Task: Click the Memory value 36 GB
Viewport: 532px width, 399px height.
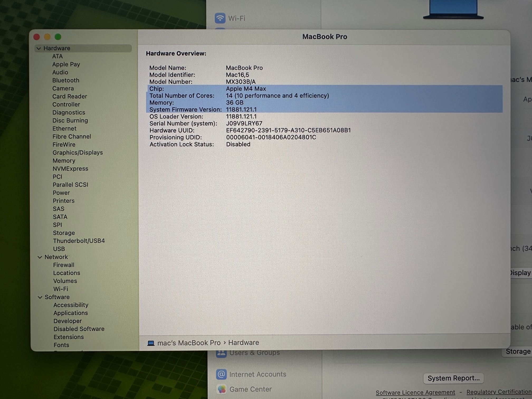Action: click(x=235, y=103)
